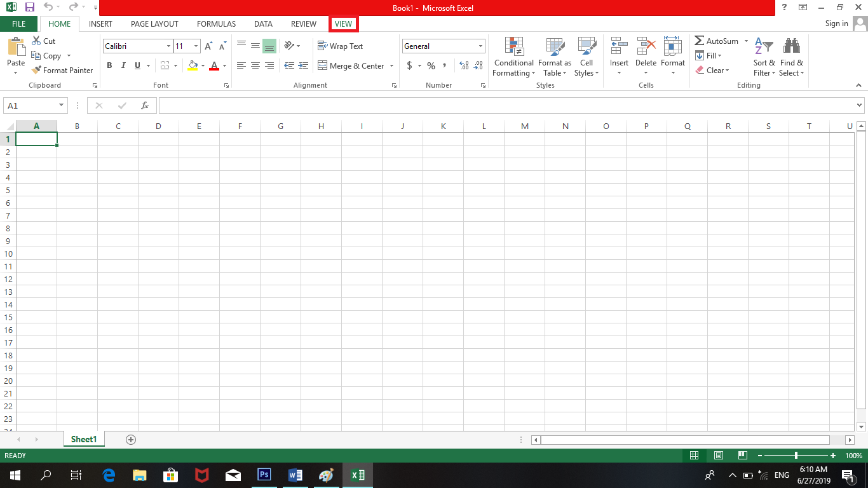868x488 pixels.
Task: Click the Sign in link
Action: (x=836, y=24)
